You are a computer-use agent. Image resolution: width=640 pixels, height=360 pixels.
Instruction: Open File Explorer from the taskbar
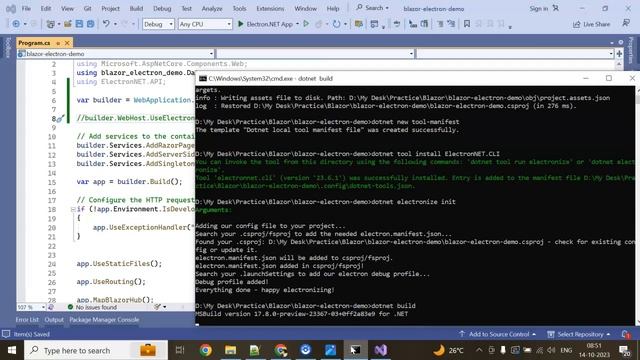(x=231, y=350)
